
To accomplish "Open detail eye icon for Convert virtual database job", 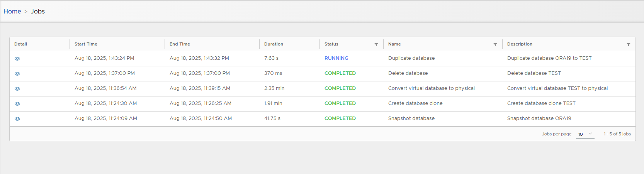I will tap(17, 89).
